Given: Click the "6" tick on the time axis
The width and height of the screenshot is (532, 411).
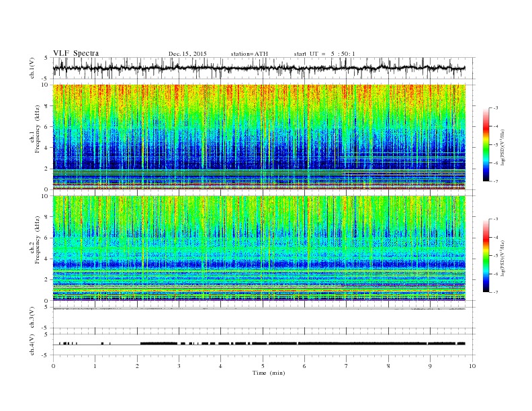Looking at the screenshot, I should [x=304, y=366].
